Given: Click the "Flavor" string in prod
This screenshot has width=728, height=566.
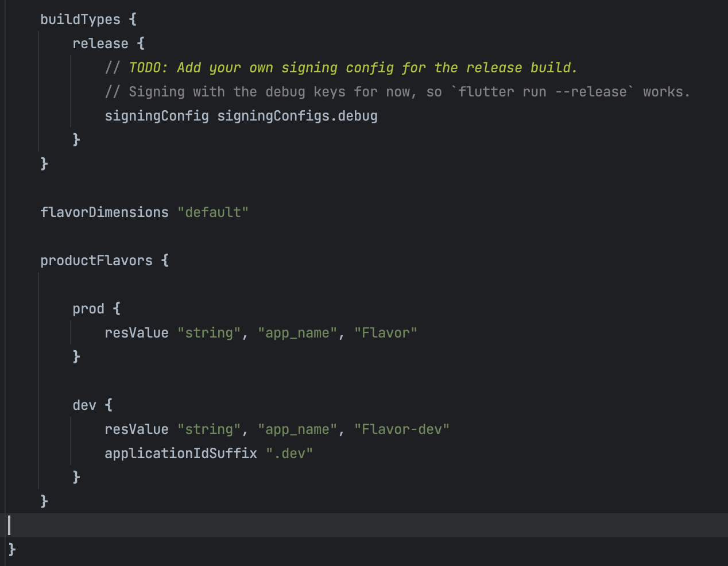Looking at the screenshot, I should coord(386,333).
